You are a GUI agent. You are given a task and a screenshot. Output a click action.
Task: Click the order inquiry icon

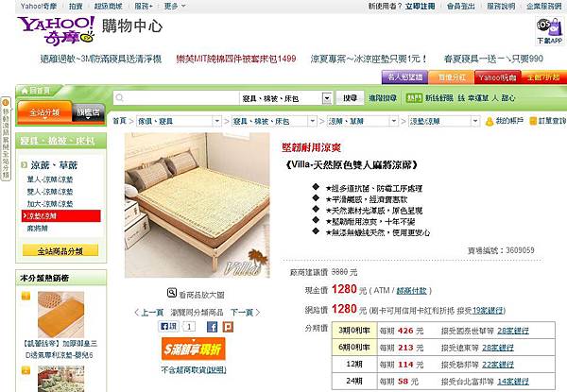(x=533, y=121)
